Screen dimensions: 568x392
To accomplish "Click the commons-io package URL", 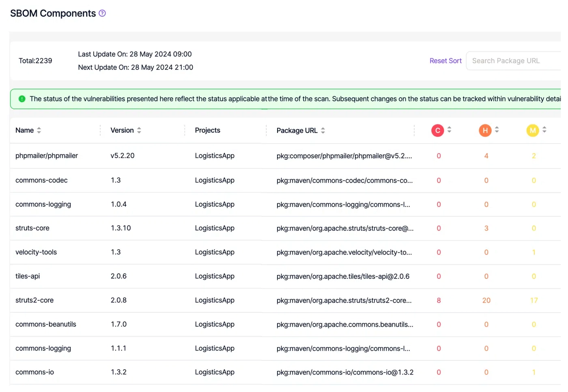I will (345, 373).
